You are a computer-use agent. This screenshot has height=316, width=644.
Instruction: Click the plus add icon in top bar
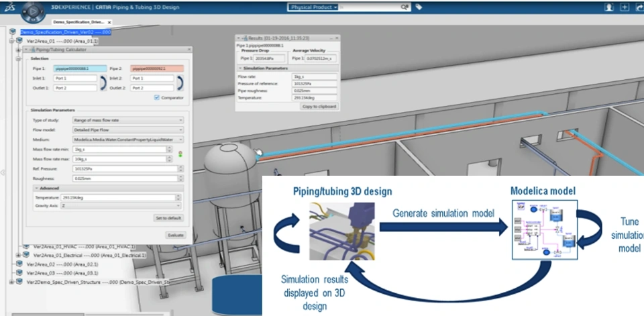[x=625, y=7]
